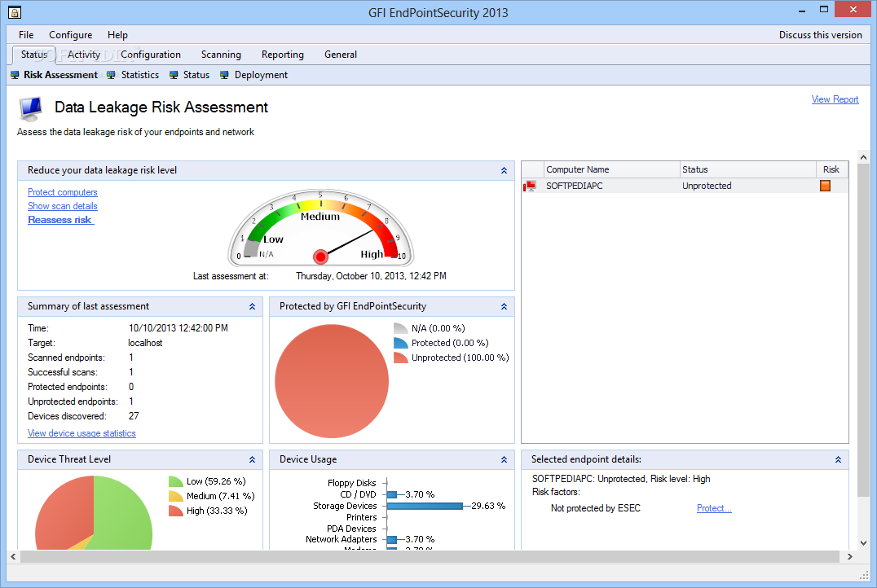Click the Medium yellow threat legend swatch
877x588 pixels.
[x=175, y=496]
